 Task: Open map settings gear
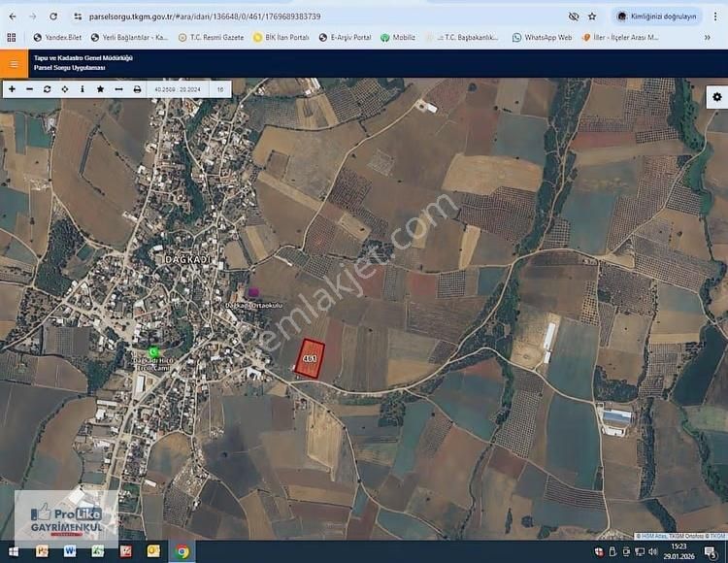(717, 97)
